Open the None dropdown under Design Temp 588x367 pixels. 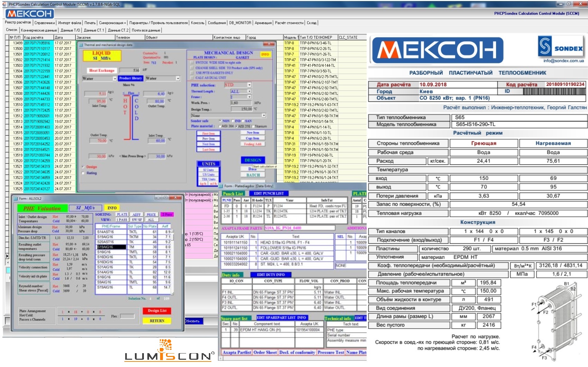pos(264,115)
